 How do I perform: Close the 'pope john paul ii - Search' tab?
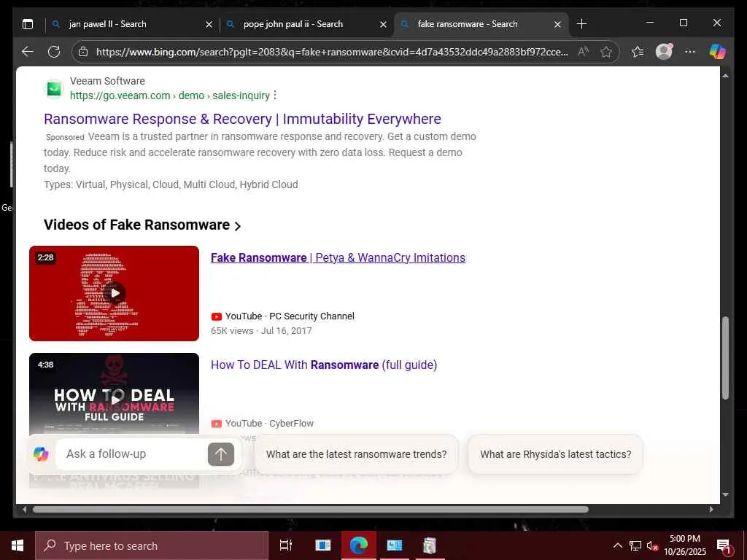coord(383,24)
